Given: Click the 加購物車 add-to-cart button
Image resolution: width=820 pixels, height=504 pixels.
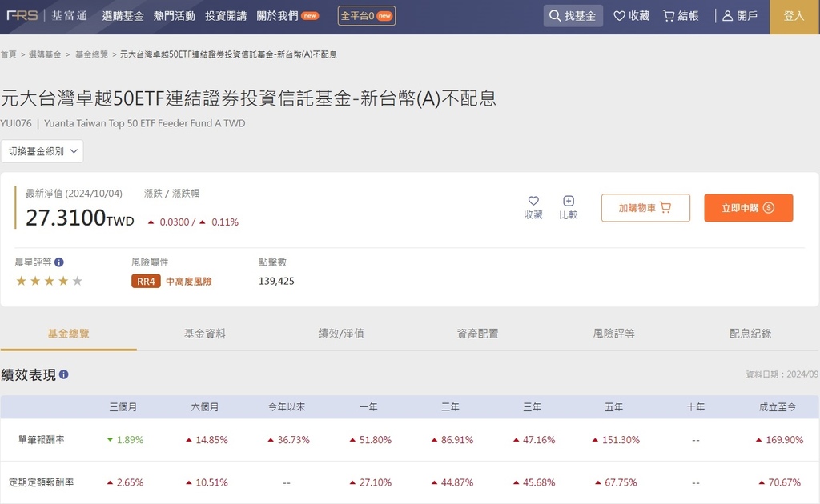Looking at the screenshot, I should tap(645, 207).
